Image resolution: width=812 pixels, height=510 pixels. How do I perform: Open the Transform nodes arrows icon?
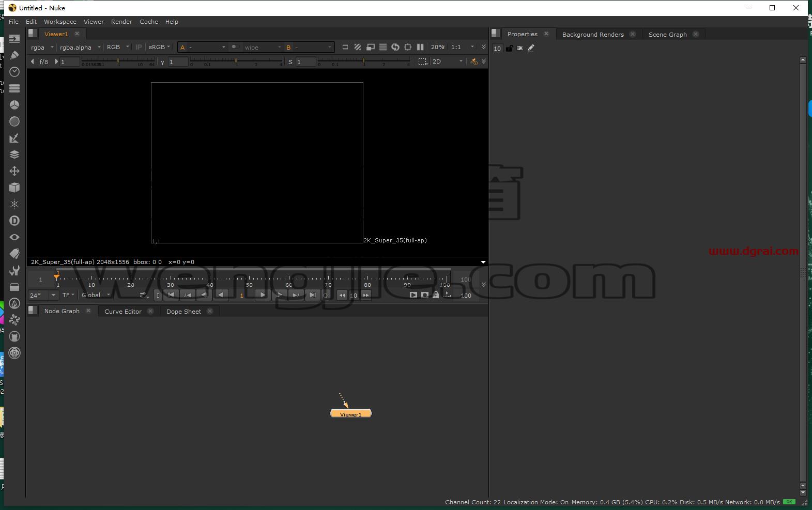pyautogui.click(x=14, y=171)
